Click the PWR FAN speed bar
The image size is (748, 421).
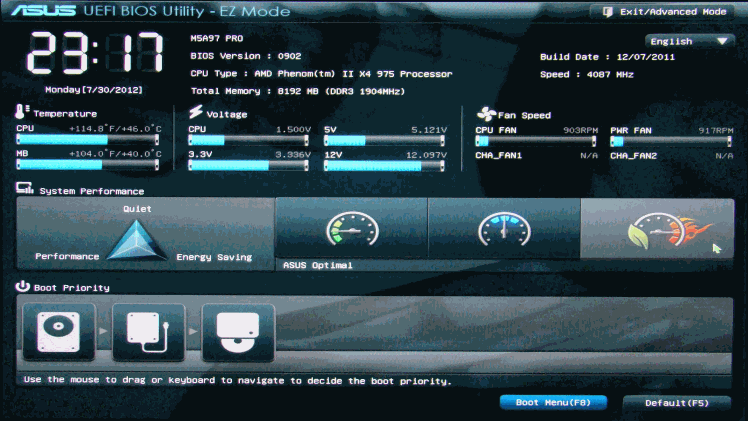671,142
